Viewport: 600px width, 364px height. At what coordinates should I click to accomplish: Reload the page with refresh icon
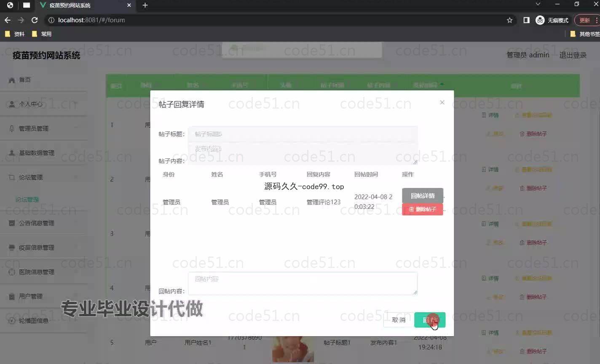[35, 20]
